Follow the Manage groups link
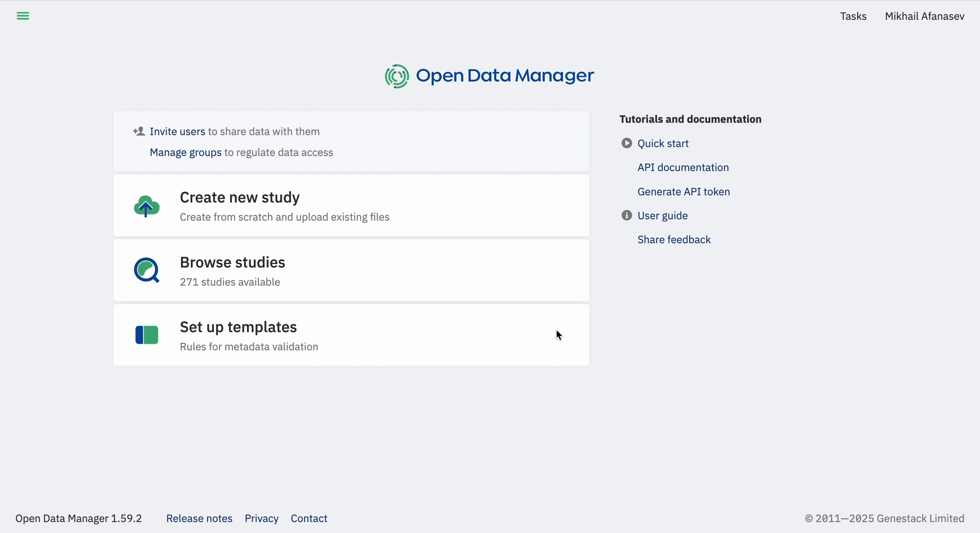The width and height of the screenshot is (980, 533). click(x=185, y=153)
